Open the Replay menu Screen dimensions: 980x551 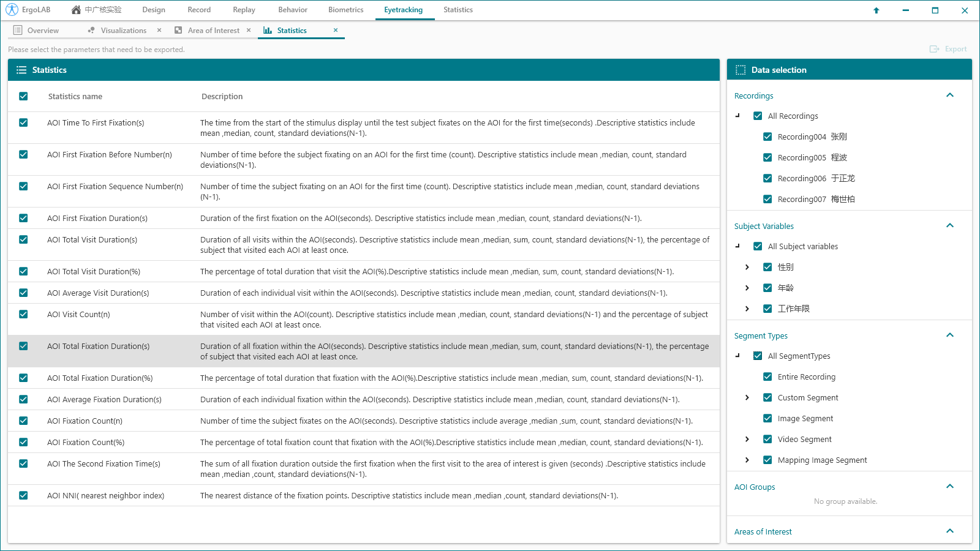pyautogui.click(x=244, y=10)
